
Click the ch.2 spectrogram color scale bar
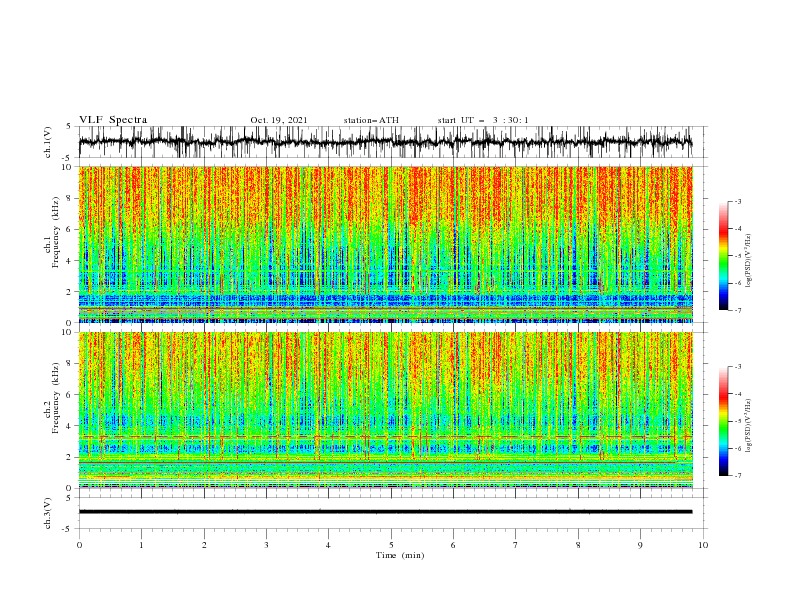[723, 421]
